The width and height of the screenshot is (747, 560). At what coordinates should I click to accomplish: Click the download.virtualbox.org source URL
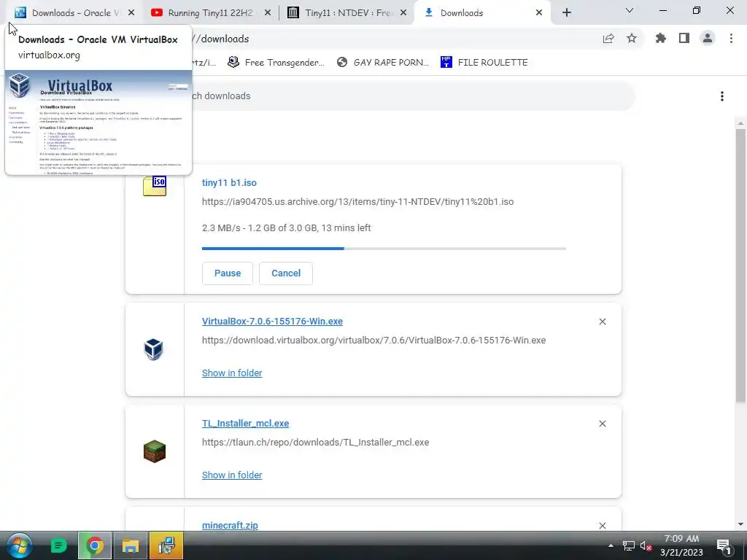coord(374,341)
